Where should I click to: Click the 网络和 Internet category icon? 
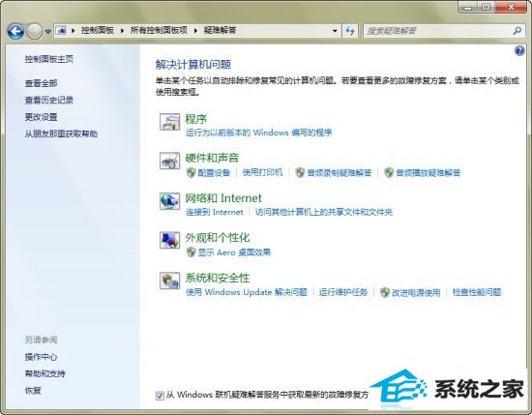pyautogui.click(x=169, y=201)
